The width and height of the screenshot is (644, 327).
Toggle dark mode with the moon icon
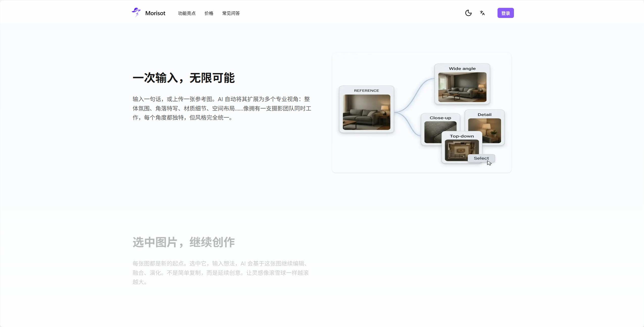click(x=468, y=13)
